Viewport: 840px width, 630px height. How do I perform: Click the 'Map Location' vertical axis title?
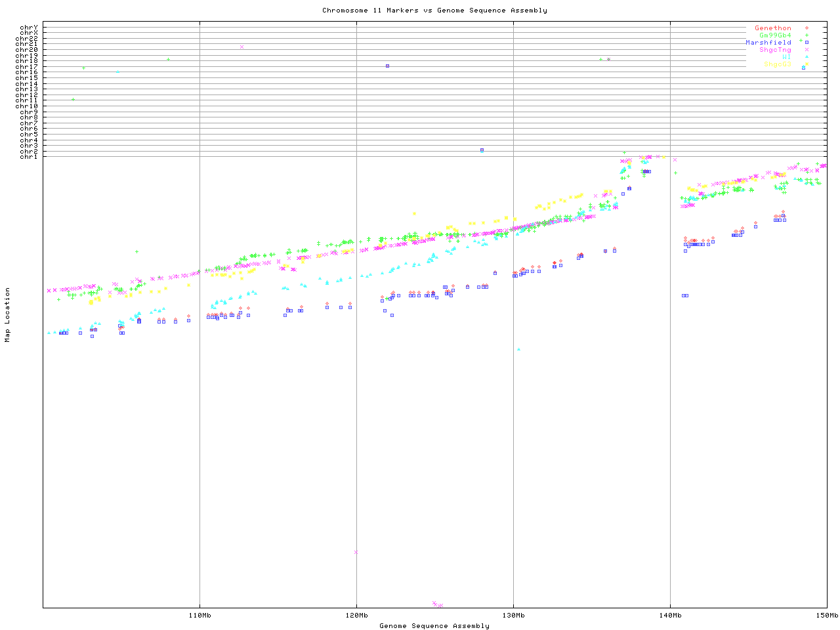[x=8, y=315]
